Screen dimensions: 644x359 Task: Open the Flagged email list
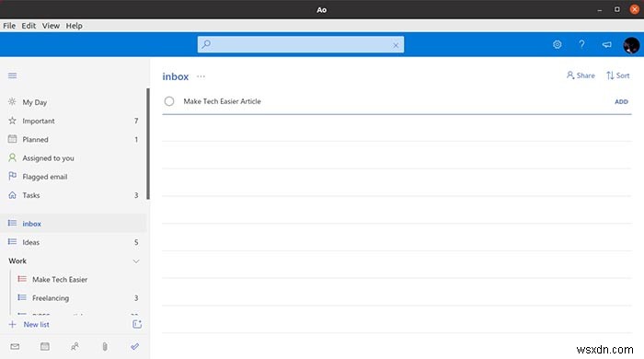74,177
